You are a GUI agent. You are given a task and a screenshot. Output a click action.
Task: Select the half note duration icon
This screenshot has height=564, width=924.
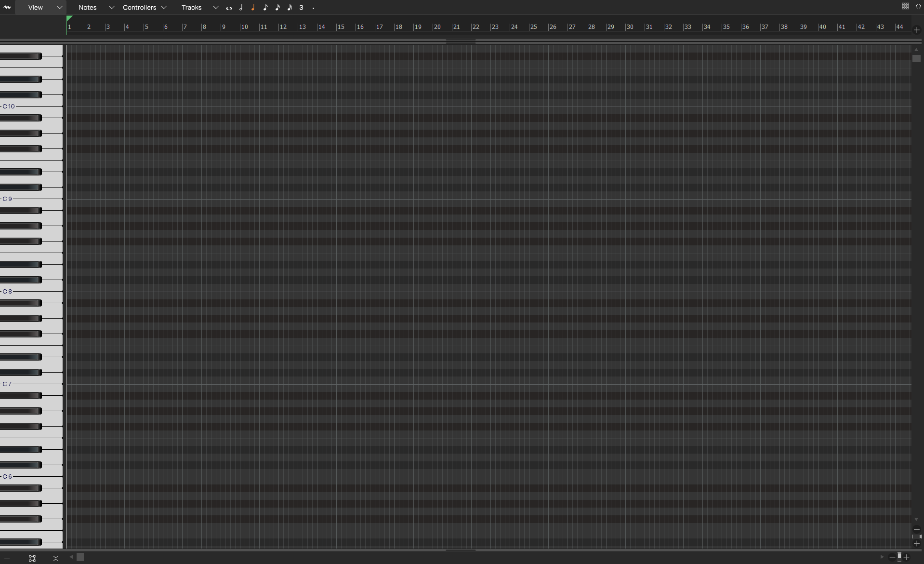[241, 7]
